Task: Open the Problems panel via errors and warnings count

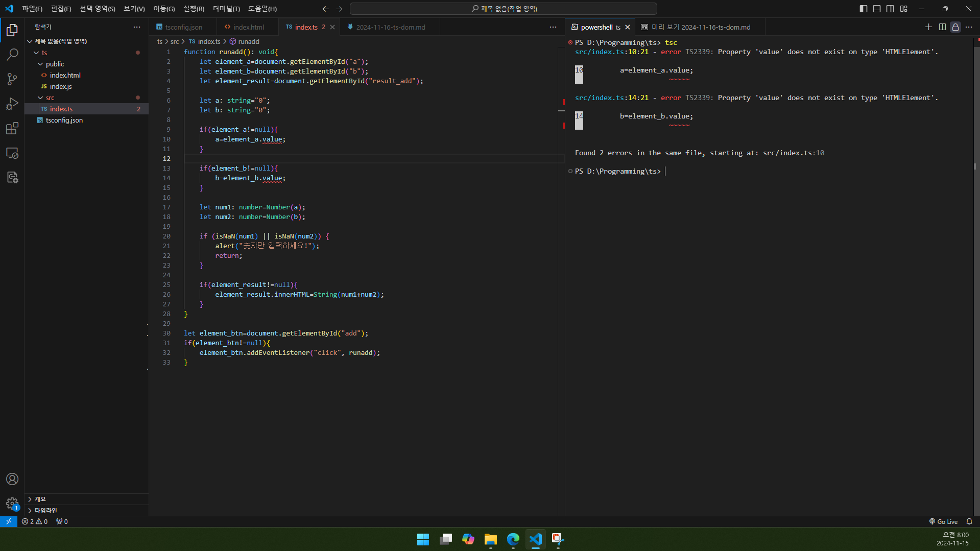Action: 35,521
